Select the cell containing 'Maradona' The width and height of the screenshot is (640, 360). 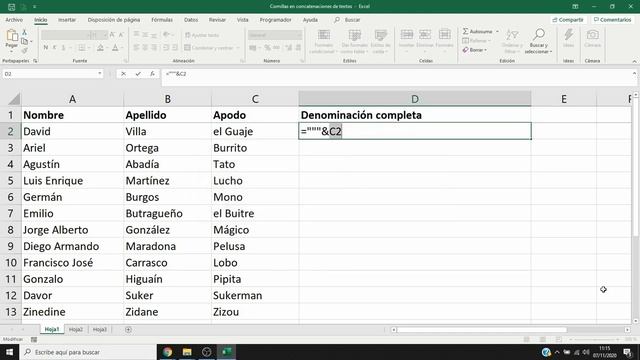tap(167, 246)
